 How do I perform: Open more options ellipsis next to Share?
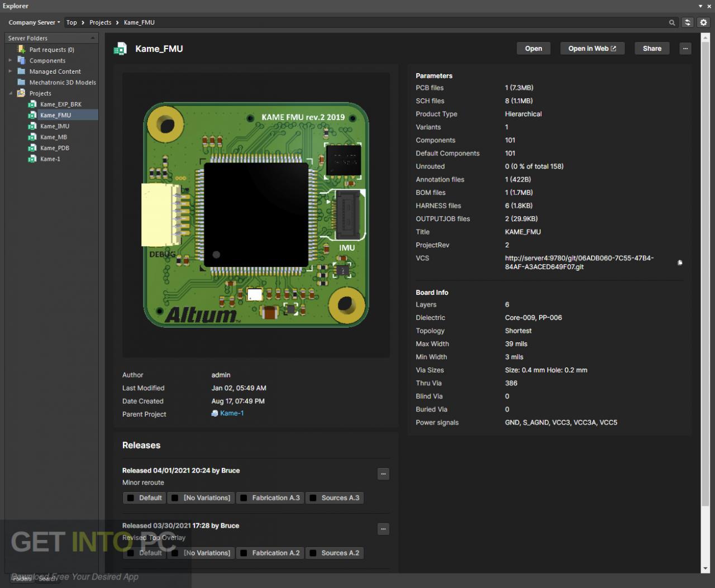point(685,49)
